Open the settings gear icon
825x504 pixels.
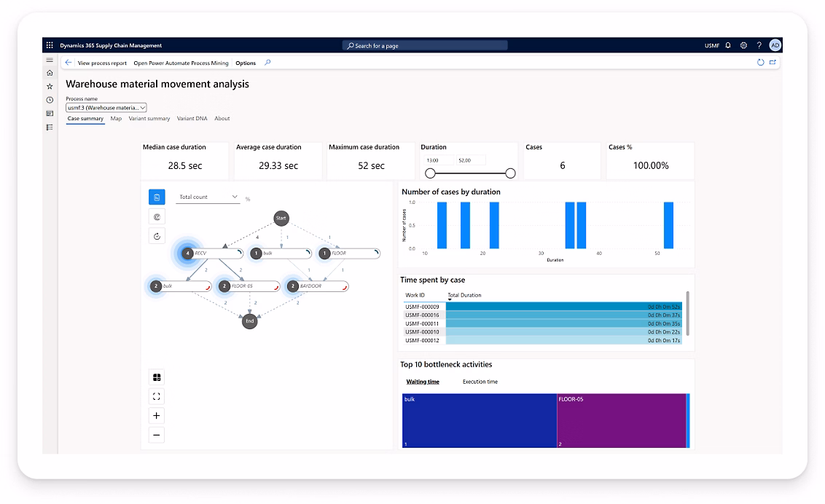[x=743, y=45]
